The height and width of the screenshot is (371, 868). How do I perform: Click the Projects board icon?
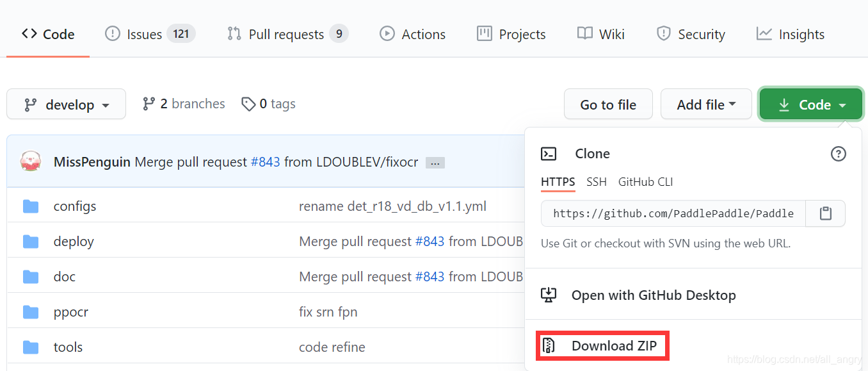click(x=485, y=34)
